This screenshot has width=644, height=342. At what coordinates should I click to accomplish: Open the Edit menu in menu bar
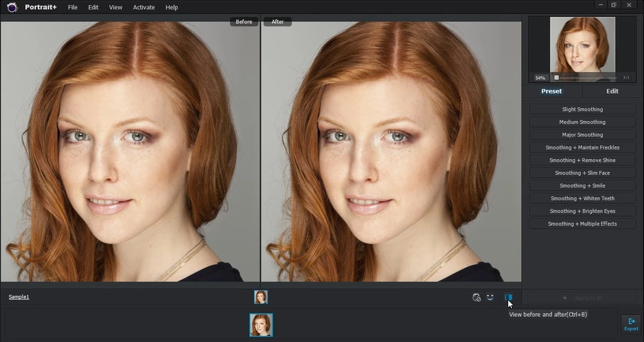[93, 7]
